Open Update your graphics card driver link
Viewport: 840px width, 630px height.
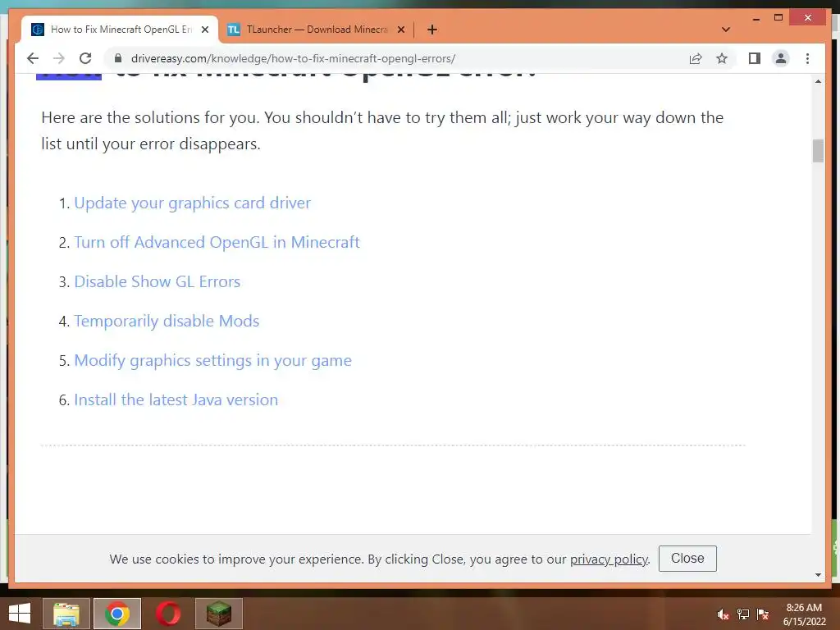pyautogui.click(x=192, y=203)
